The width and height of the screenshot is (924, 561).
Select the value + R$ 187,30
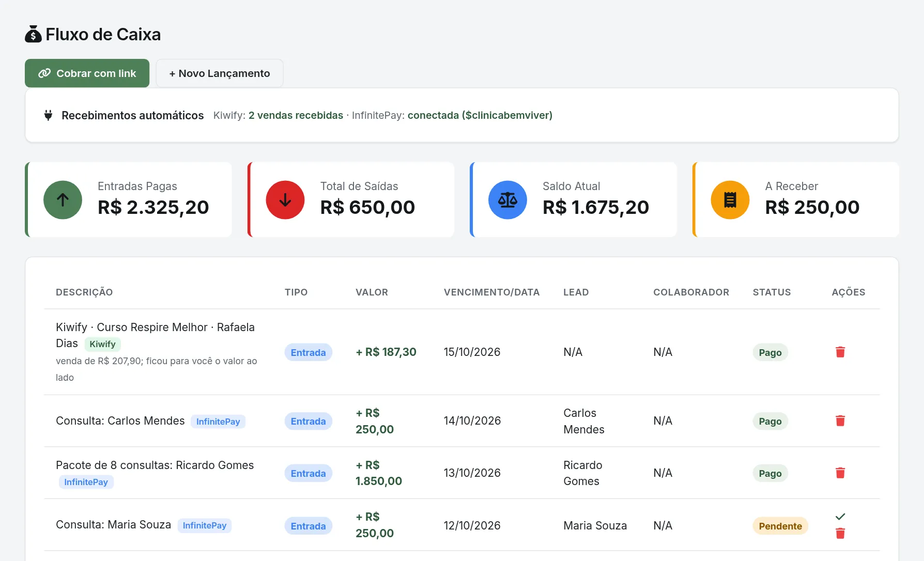coord(386,352)
